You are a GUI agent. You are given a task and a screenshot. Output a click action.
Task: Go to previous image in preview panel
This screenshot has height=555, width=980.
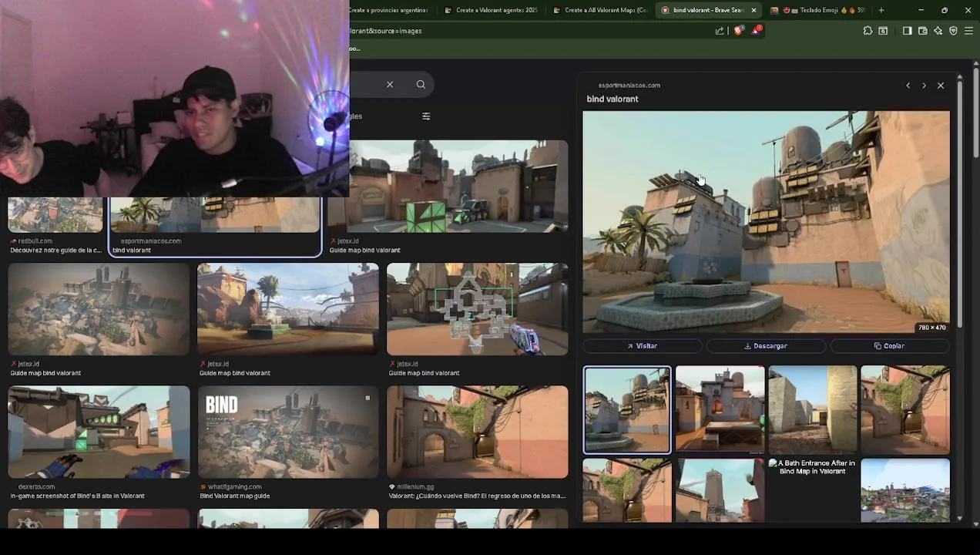point(908,86)
